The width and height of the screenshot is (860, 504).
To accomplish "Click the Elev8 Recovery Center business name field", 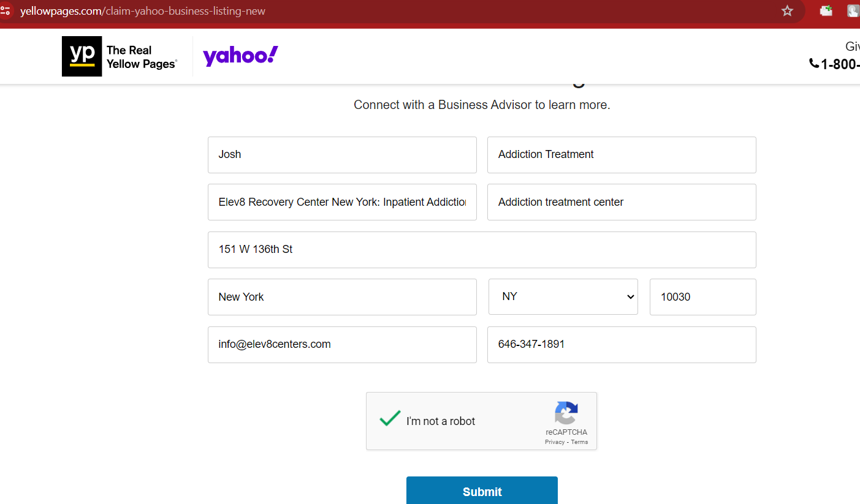I will 342,202.
